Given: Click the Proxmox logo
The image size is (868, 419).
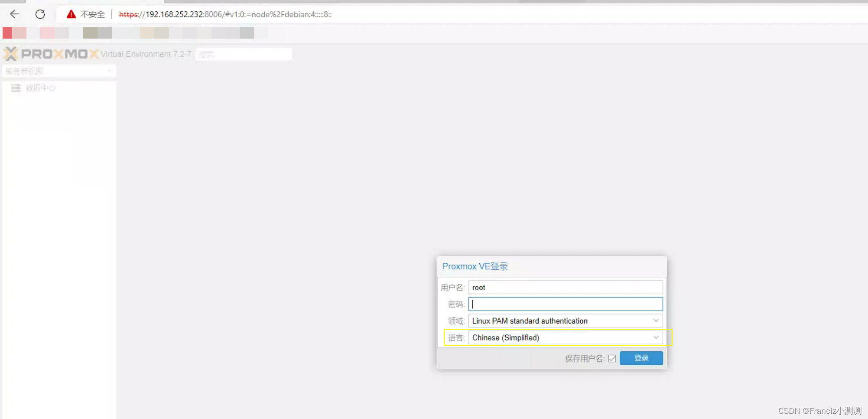Looking at the screenshot, I should pyautogui.click(x=51, y=54).
